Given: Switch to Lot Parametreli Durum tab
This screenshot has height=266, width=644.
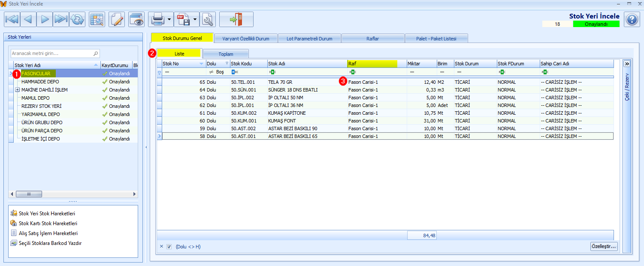Looking at the screenshot, I should tap(309, 38).
